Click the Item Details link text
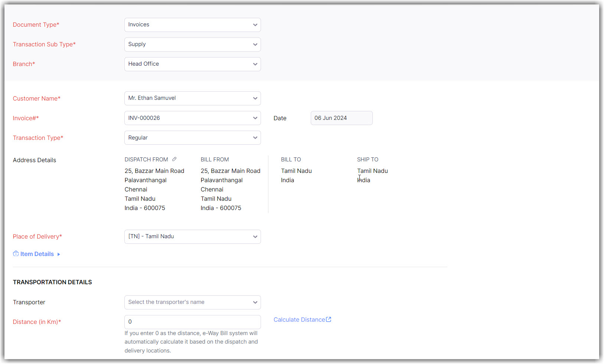This screenshot has width=604, height=364. click(x=37, y=254)
